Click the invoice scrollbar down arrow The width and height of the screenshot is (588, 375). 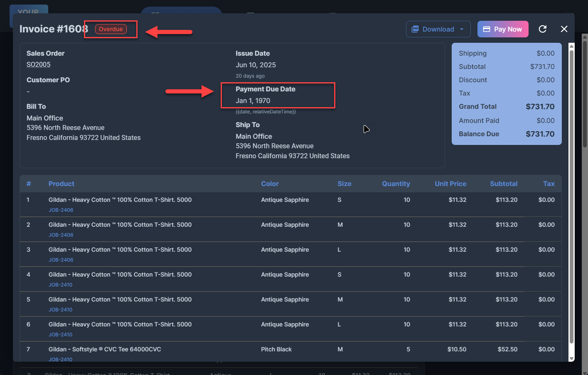571,358
